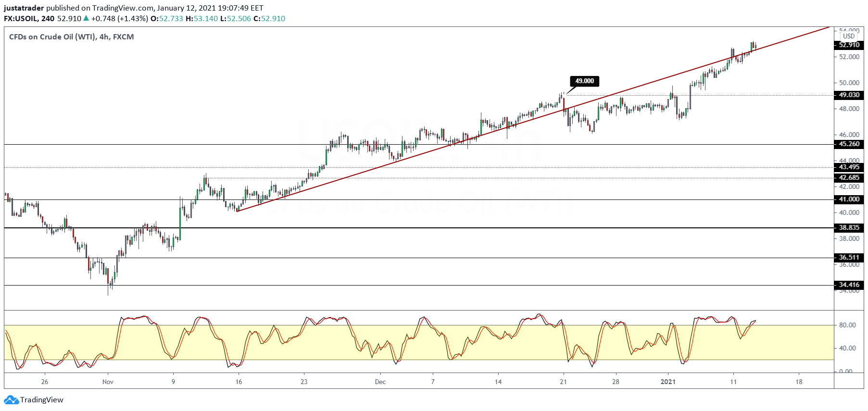The height and width of the screenshot is (411, 868).
Task: Select the 43.495 dotted level label
Action: [849, 167]
